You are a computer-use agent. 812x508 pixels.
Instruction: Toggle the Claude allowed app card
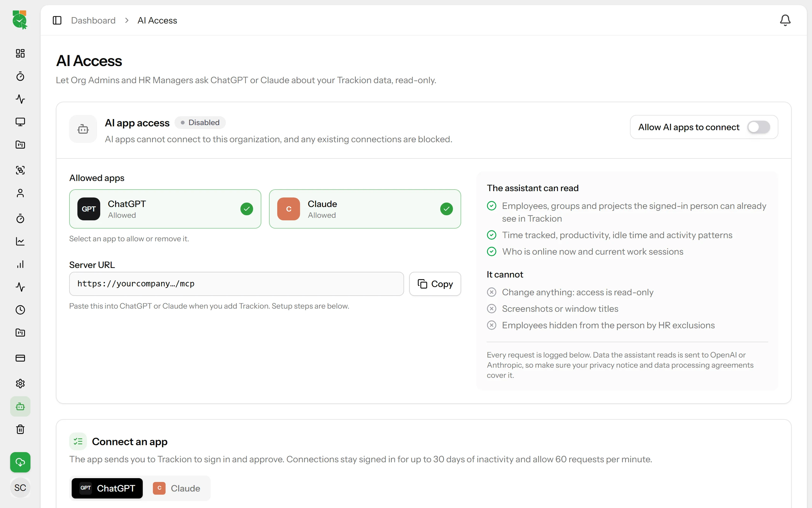365,209
